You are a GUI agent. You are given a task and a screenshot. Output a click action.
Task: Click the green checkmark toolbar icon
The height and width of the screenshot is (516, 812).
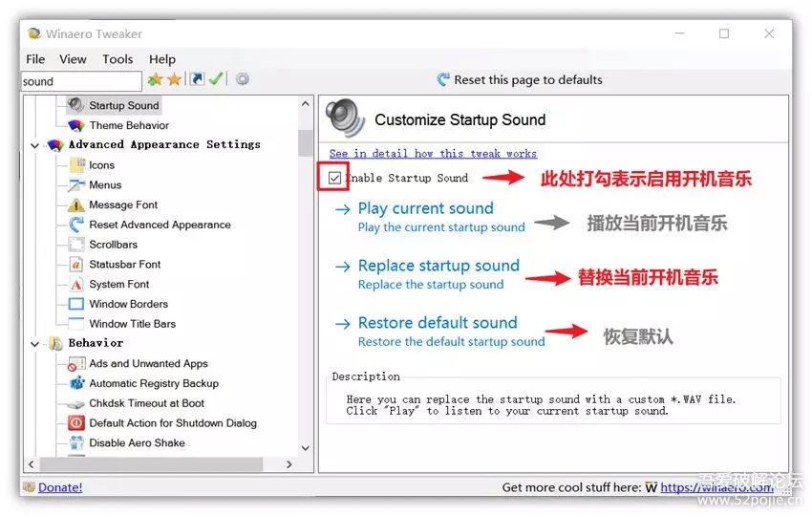pos(217,80)
